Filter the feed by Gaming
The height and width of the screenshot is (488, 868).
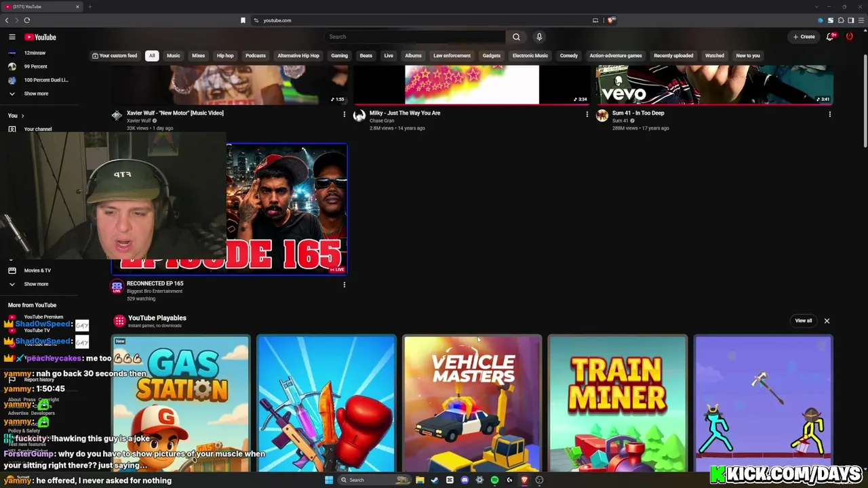(x=339, y=56)
